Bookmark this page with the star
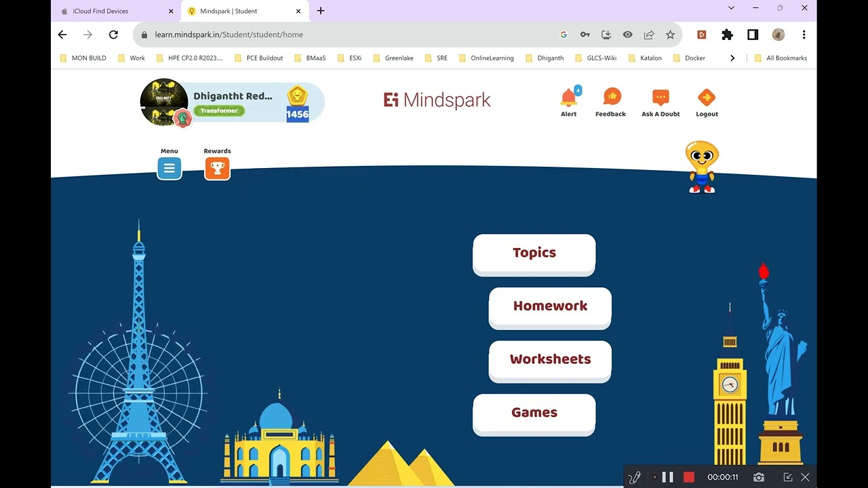Viewport: 868px width, 488px height. tap(670, 35)
